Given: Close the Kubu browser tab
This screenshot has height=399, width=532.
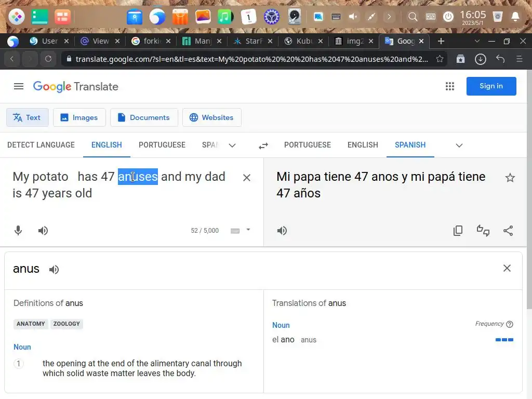Looking at the screenshot, I should click(321, 41).
